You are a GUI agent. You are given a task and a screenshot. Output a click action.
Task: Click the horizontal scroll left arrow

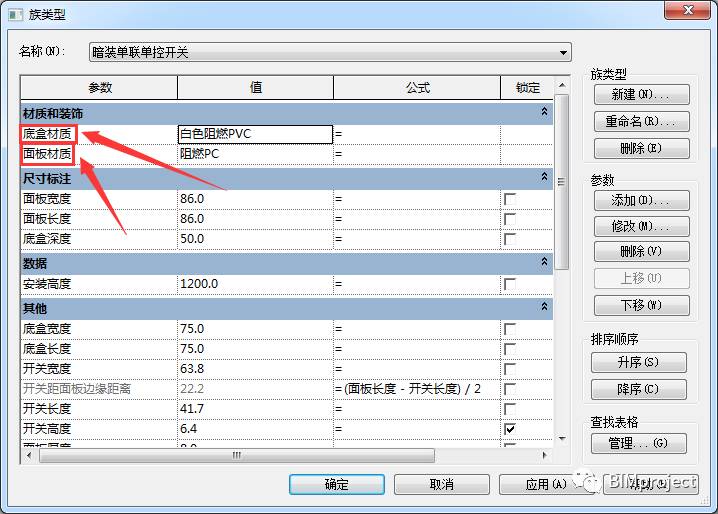point(30,455)
